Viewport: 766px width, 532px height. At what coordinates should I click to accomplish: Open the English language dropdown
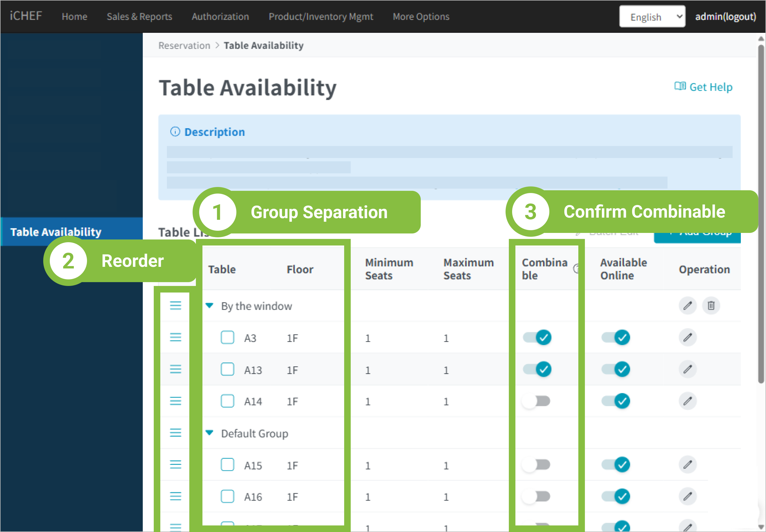coord(652,17)
